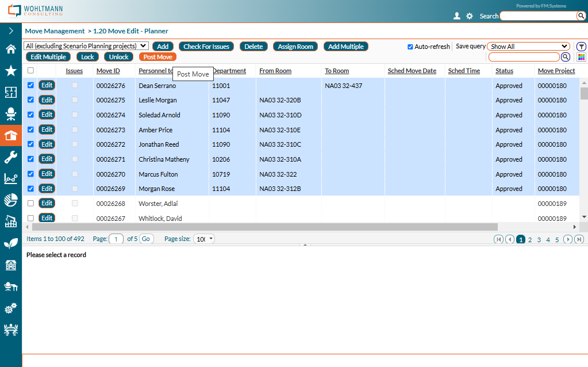Open the Home icon in sidebar
This screenshot has height=367, width=588.
pyautogui.click(x=10, y=49)
